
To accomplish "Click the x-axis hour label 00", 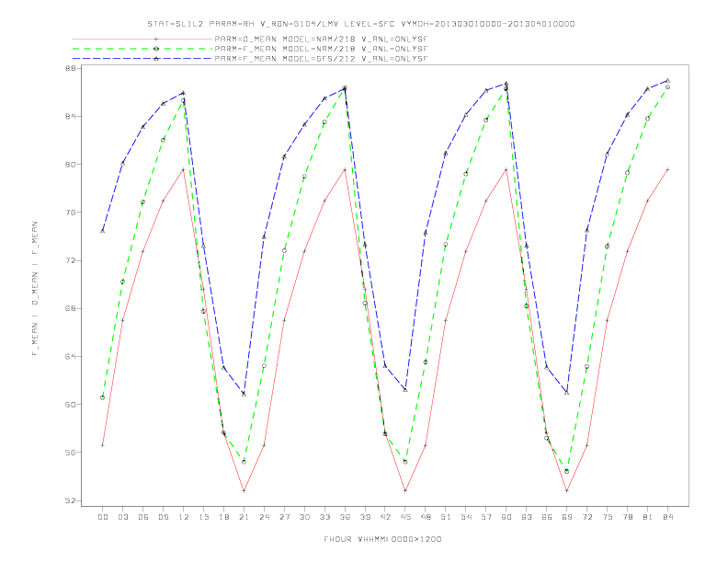I will point(103,517).
